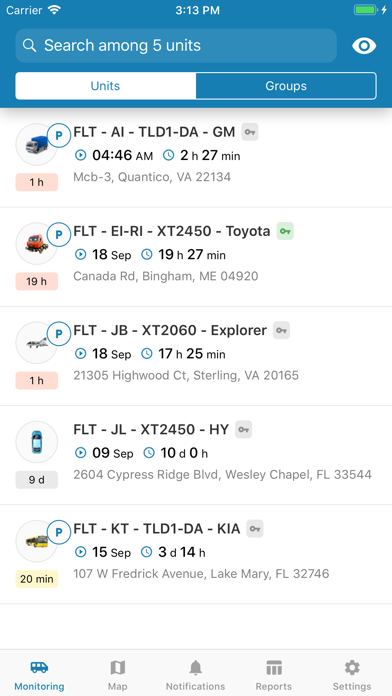Viewport: 392px width, 696px height.
Task: Open the Map tab
Action: tap(118, 675)
